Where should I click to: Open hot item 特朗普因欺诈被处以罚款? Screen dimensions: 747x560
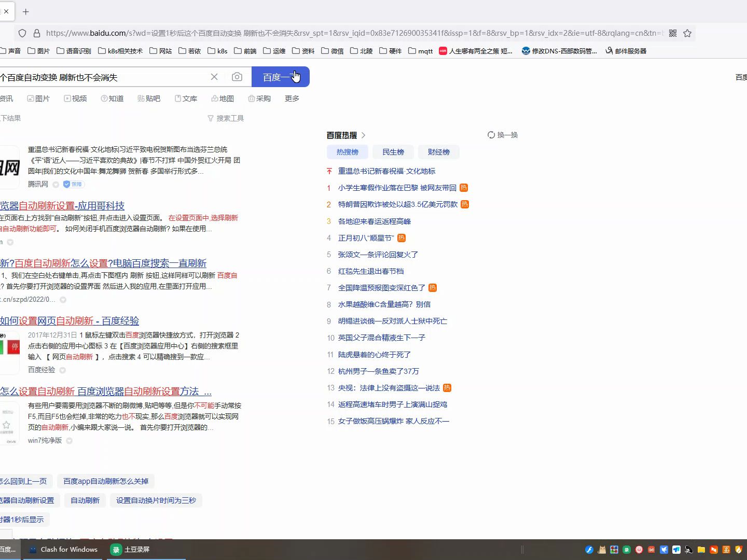tap(398, 204)
